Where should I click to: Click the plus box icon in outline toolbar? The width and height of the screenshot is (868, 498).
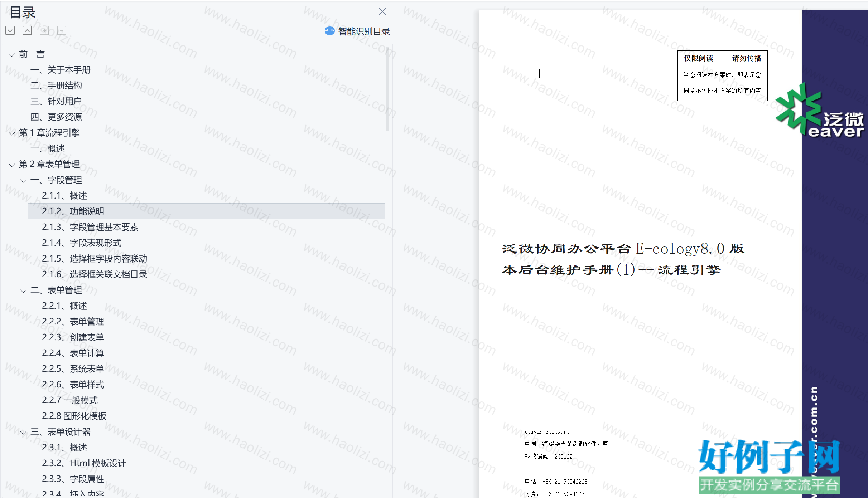pyautogui.click(x=44, y=31)
